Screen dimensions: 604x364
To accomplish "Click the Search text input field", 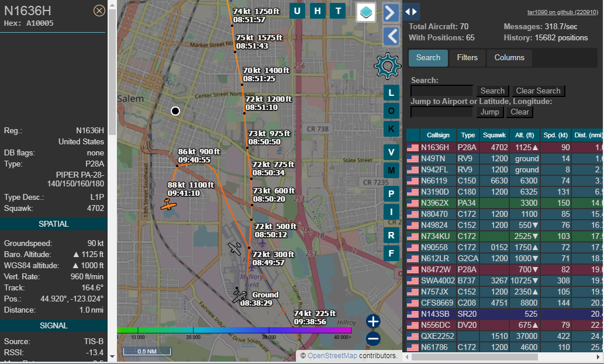I will [x=441, y=91].
